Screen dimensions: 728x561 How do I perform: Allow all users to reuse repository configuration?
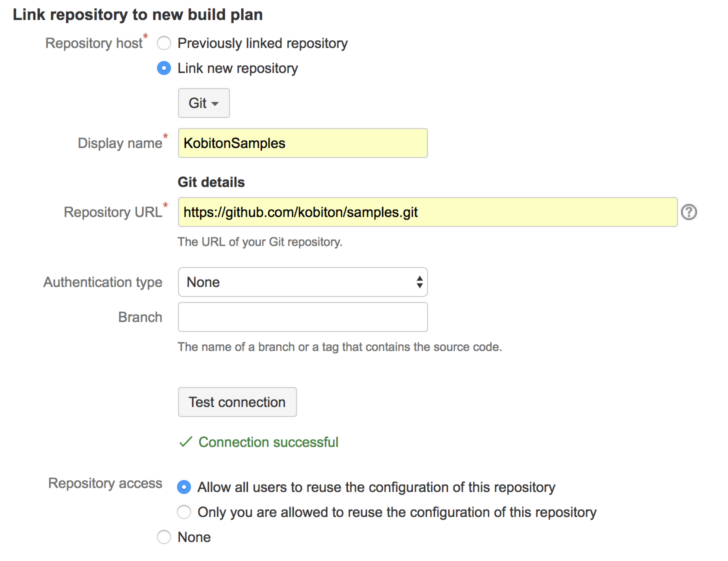coord(184,487)
